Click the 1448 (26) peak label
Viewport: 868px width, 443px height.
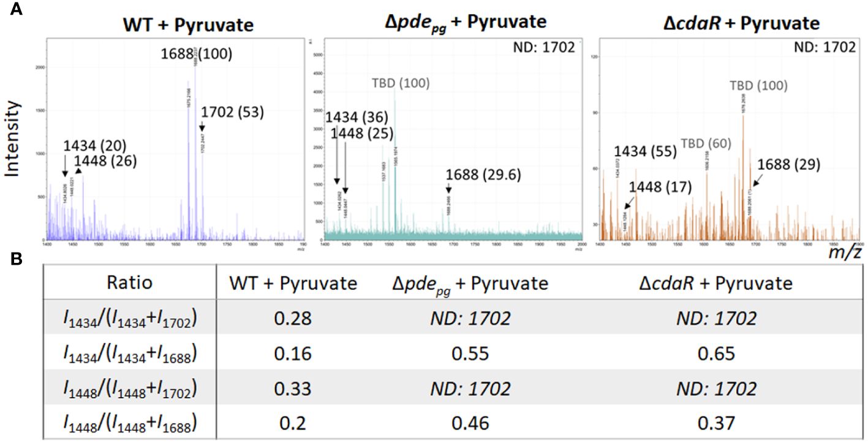(105, 161)
